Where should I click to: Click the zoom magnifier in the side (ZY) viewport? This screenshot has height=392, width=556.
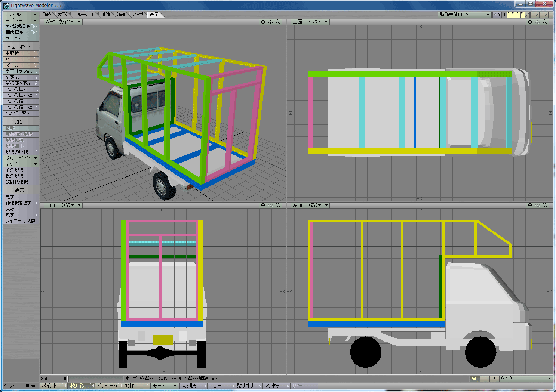tap(545, 205)
